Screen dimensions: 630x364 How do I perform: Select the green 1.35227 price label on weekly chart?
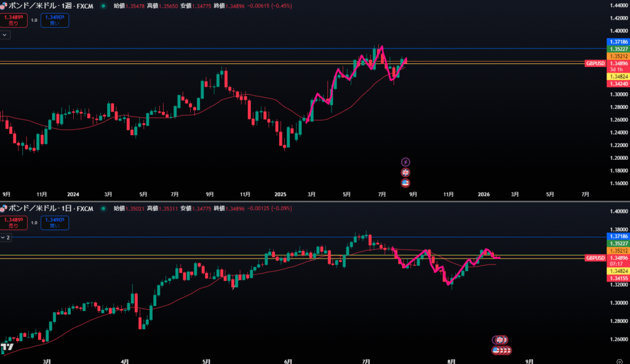coord(618,49)
